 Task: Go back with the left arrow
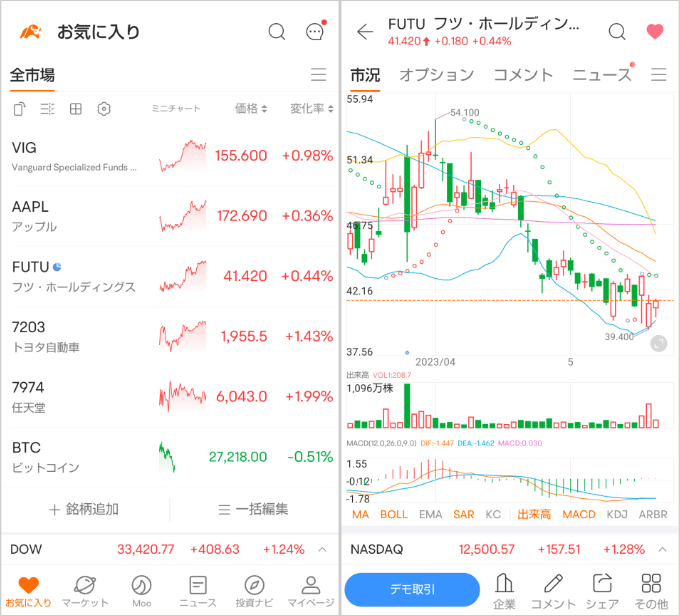365,32
